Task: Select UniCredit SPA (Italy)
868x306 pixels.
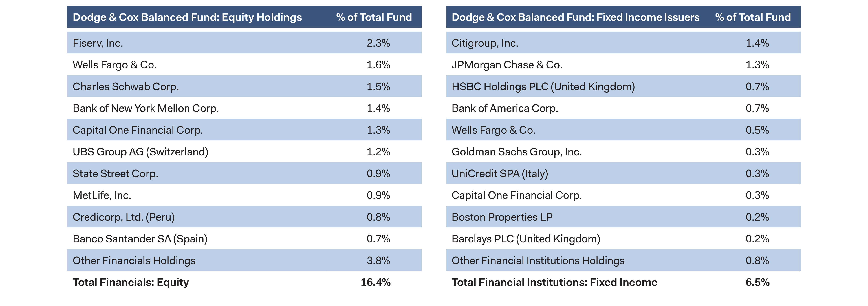Action: pyautogui.click(x=500, y=174)
